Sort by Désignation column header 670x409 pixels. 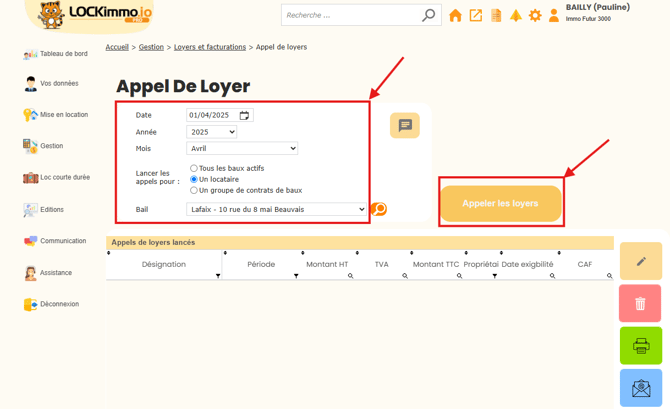pyautogui.click(x=164, y=264)
